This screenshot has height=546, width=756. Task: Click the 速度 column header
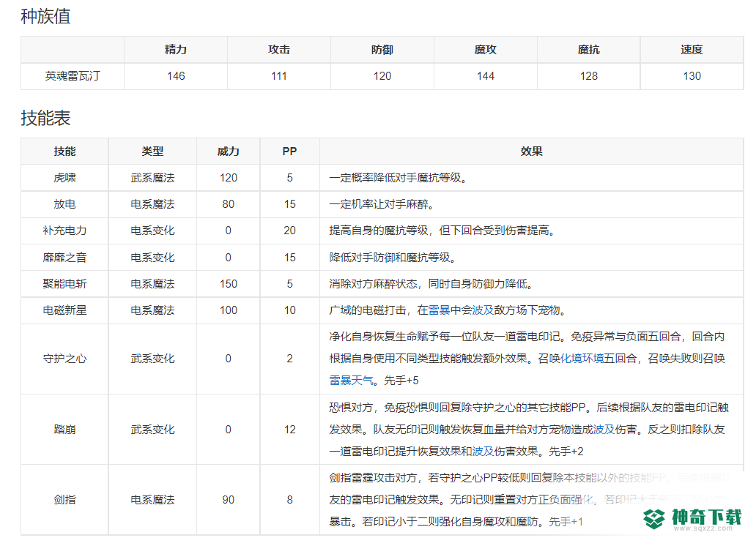point(692,50)
